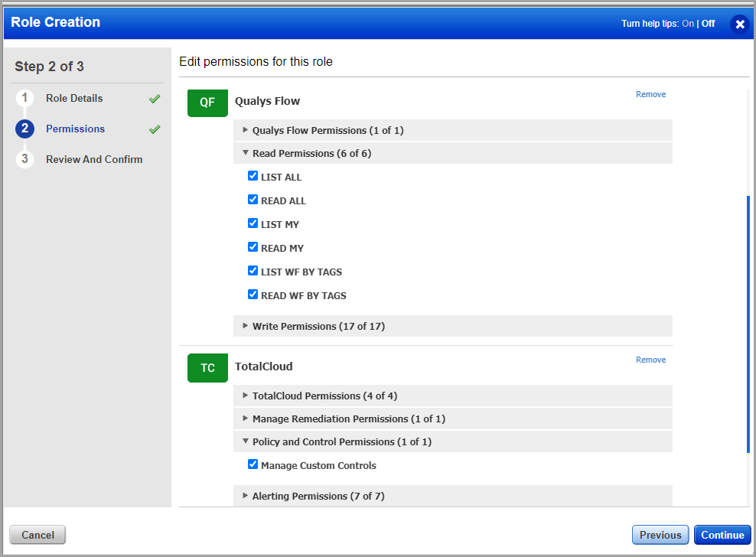Open Review And Confirm step
This screenshot has height=557, width=756.
pyautogui.click(x=94, y=159)
